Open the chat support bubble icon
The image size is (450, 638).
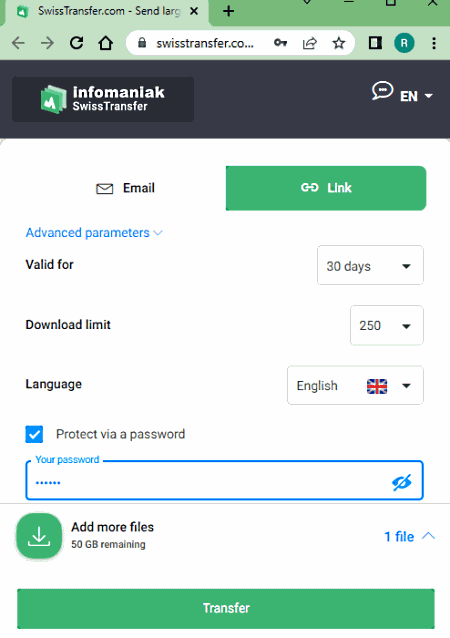(x=382, y=90)
